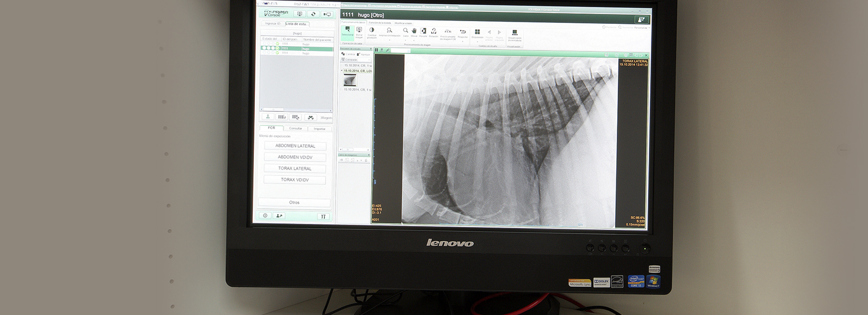Open the Cambiar gradación tool

[372, 33]
